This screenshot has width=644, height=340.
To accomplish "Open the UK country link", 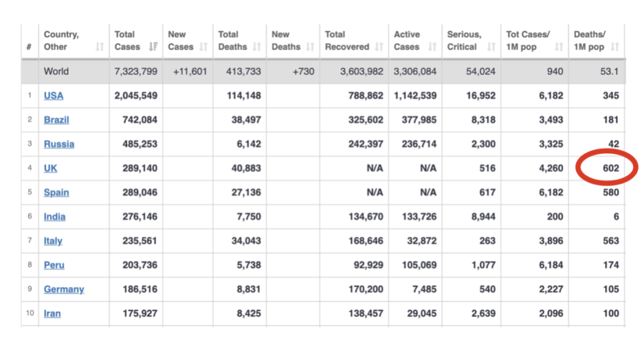I will [x=51, y=169].
